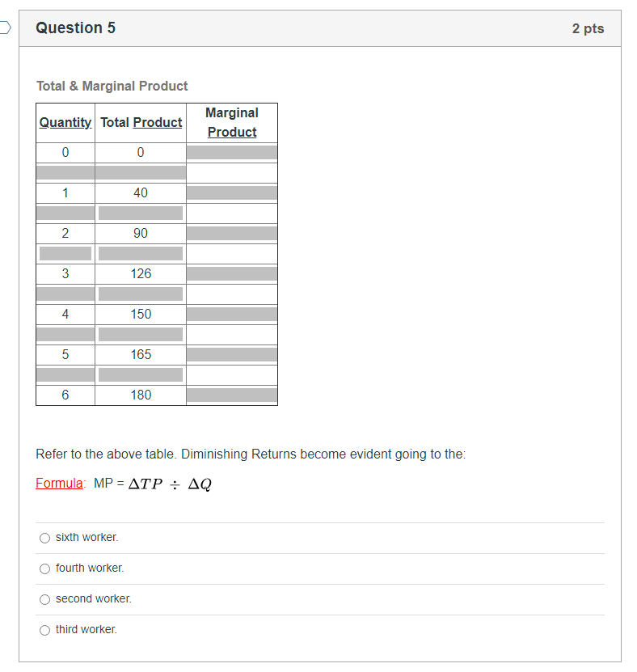This screenshot has height=672, width=637.
Task: Click the cell containing 180
Action: [141, 395]
